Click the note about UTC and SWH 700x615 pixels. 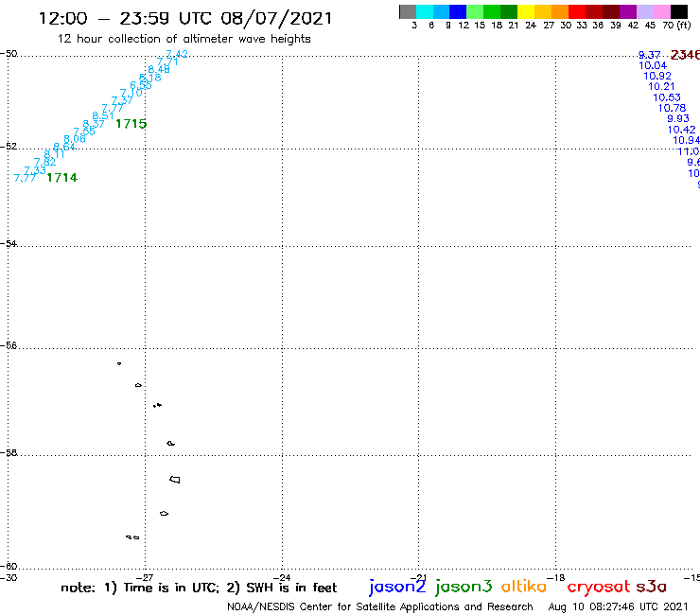tap(199, 588)
